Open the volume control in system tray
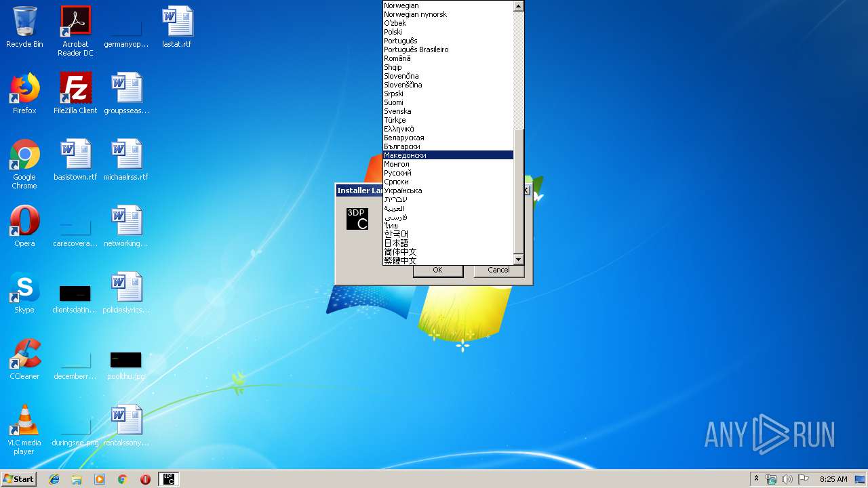Image resolution: width=868 pixels, height=488 pixels. (x=787, y=479)
